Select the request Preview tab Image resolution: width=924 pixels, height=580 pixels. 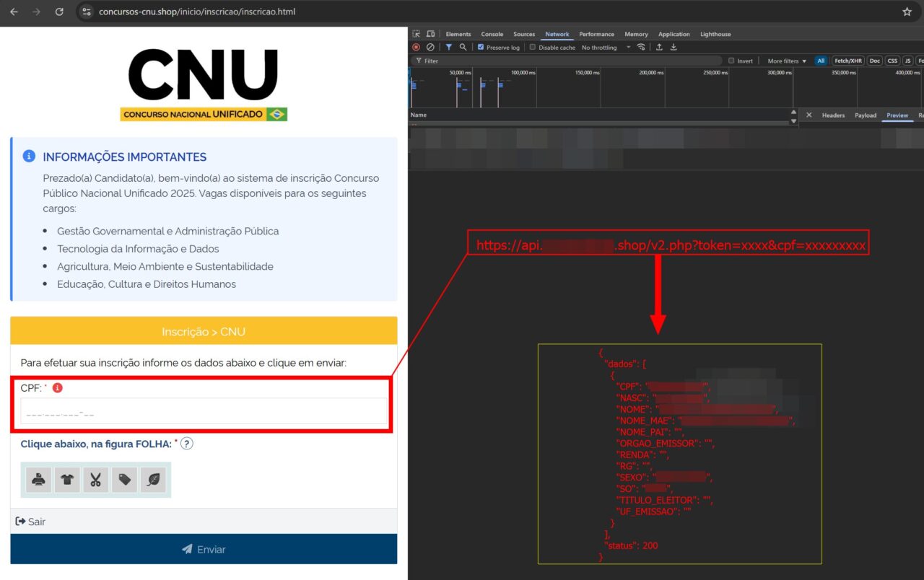897,115
